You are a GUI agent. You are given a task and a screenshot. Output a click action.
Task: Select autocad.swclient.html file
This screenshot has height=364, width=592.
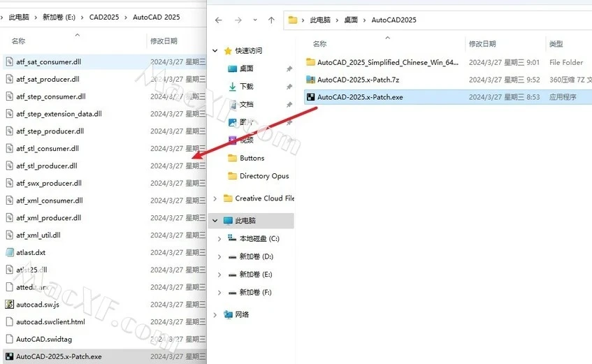[50, 321]
